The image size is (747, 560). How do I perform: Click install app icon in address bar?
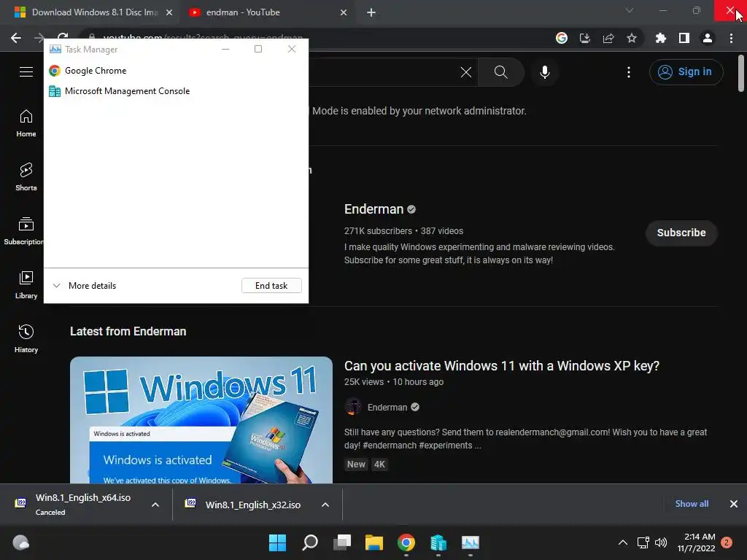click(585, 38)
